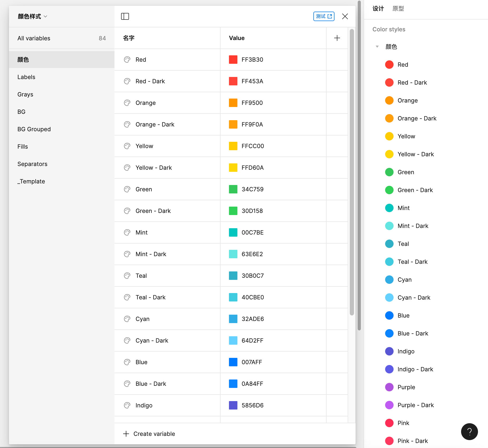Click the palette icon beside Mint variable
Screen dimensions: 488x448
point(127,232)
